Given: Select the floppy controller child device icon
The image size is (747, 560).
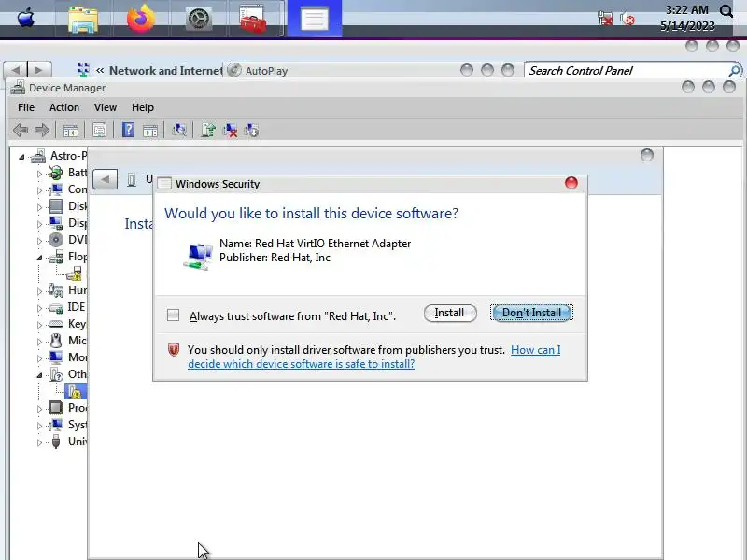Looking at the screenshot, I should click(75, 273).
